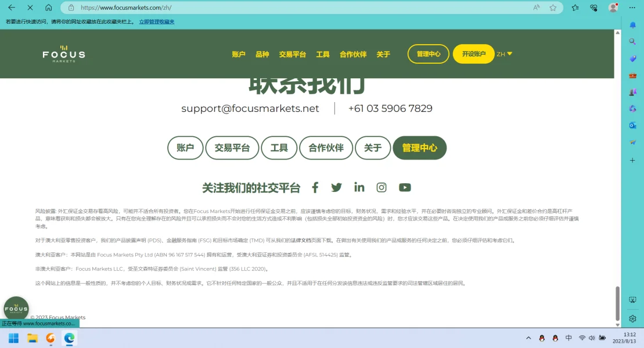Open the volume speaker tray icon
The width and height of the screenshot is (644, 348).
[x=591, y=338]
